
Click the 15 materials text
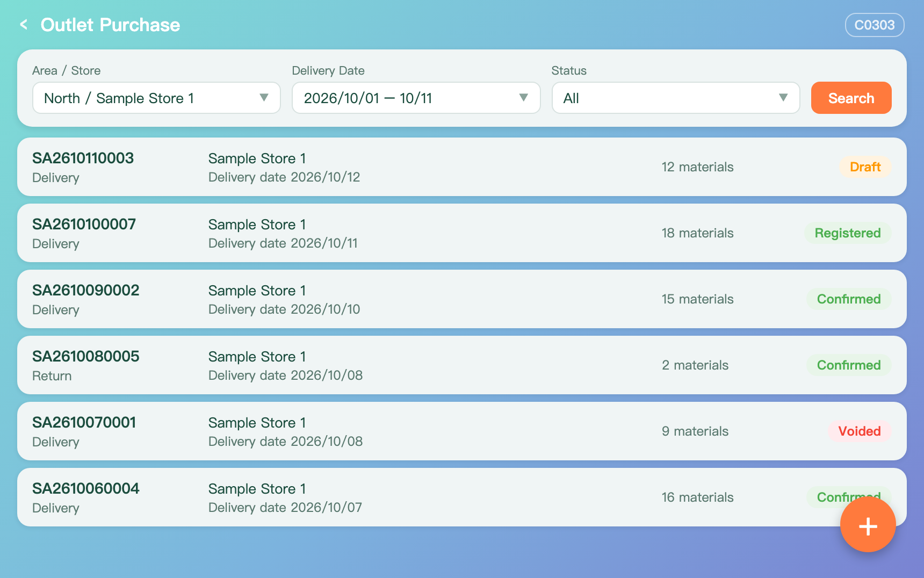[697, 299]
